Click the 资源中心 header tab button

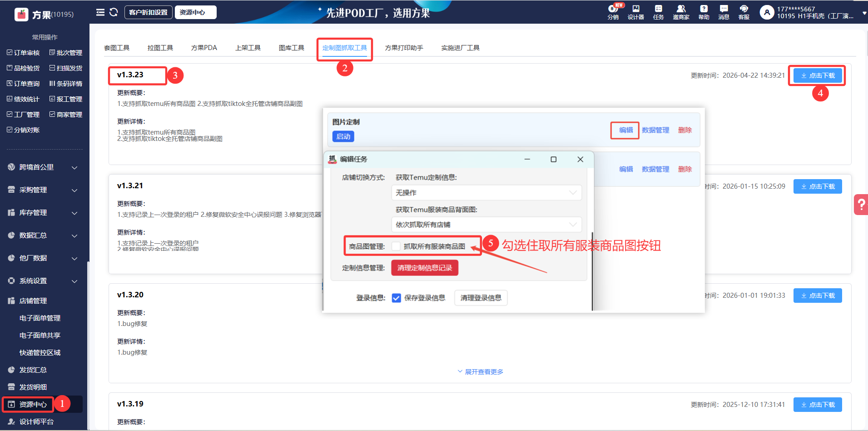tap(195, 12)
